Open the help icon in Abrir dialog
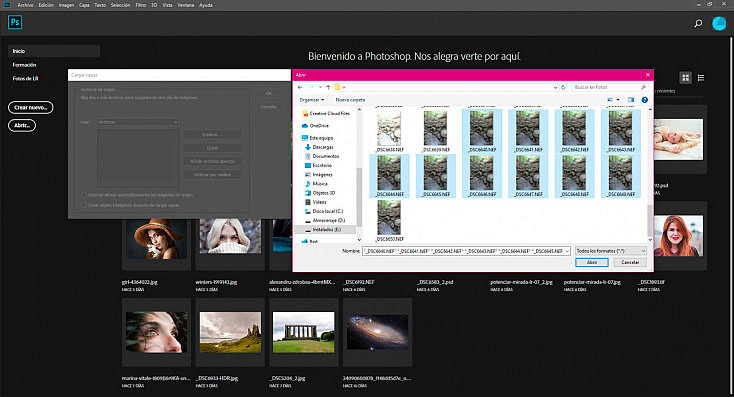 645,100
